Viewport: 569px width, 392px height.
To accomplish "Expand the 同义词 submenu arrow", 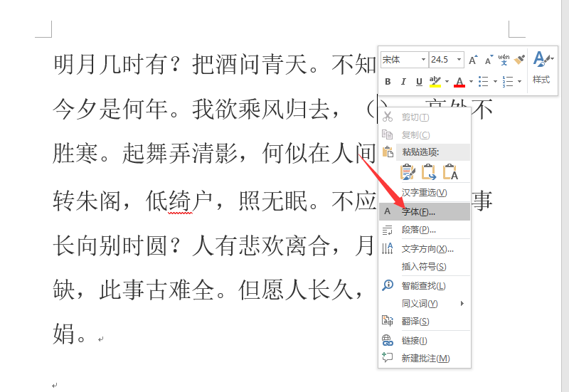I will point(462,303).
